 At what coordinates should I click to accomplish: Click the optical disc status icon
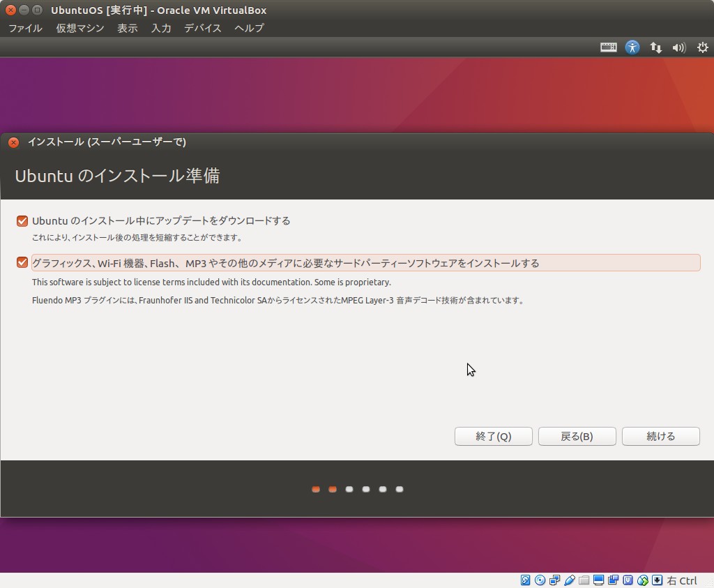[x=540, y=580]
